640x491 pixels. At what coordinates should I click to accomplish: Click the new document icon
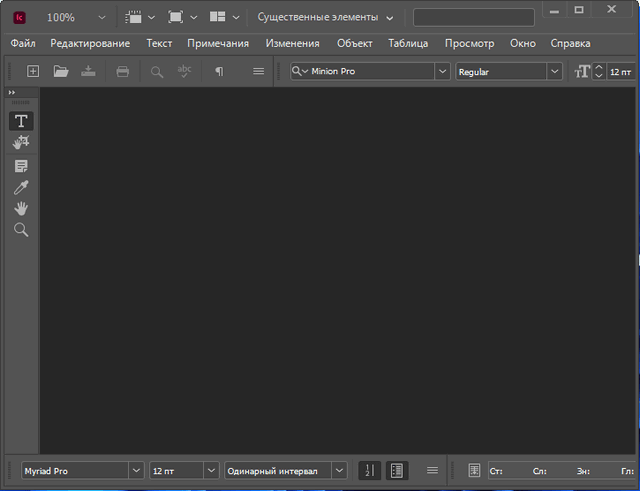[x=33, y=71]
